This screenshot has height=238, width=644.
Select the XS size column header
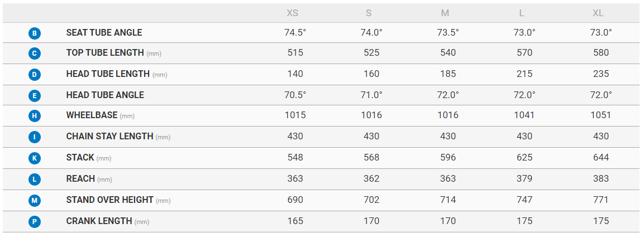[x=292, y=13]
